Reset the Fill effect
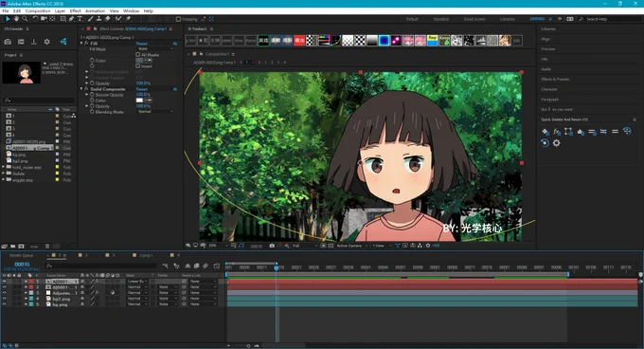 coord(142,44)
